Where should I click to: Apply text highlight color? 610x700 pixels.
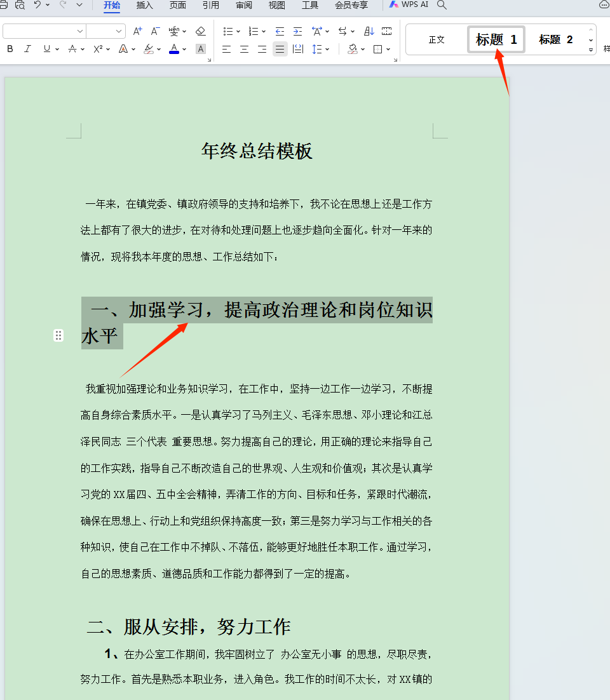[147, 49]
